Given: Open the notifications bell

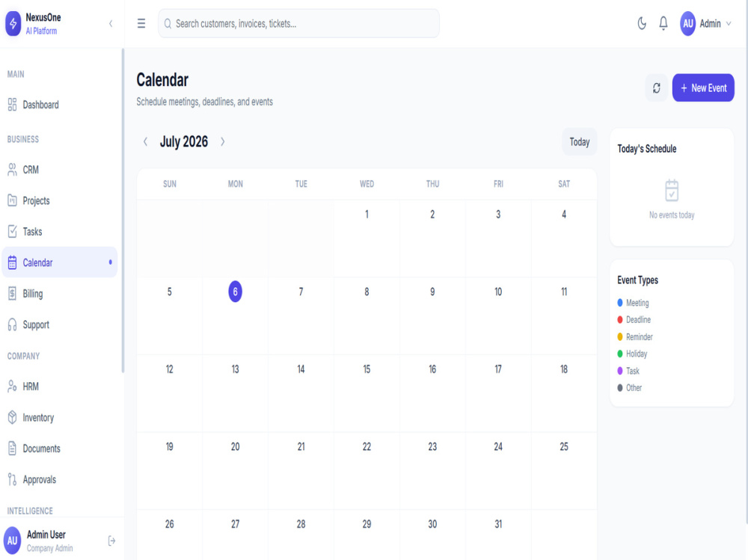Looking at the screenshot, I should pyautogui.click(x=663, y=23).
